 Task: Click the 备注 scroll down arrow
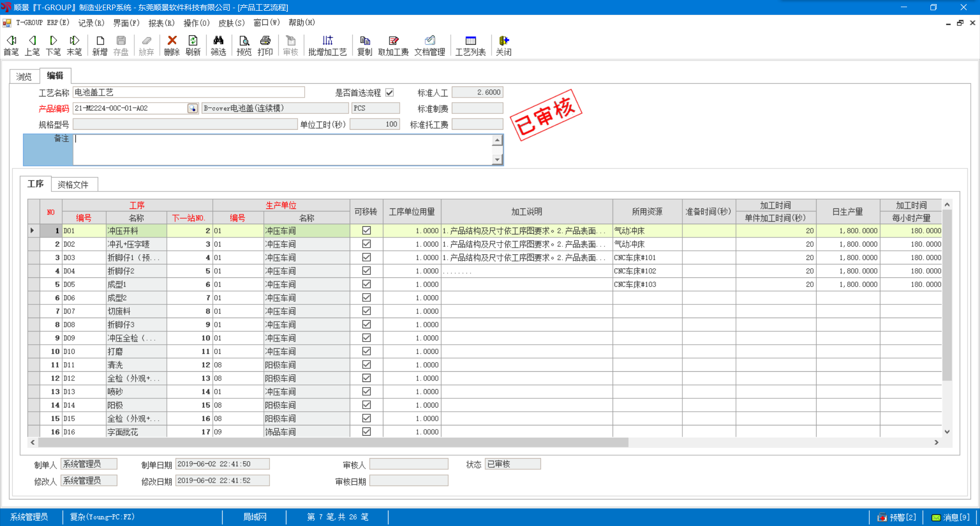pos(497,160)
